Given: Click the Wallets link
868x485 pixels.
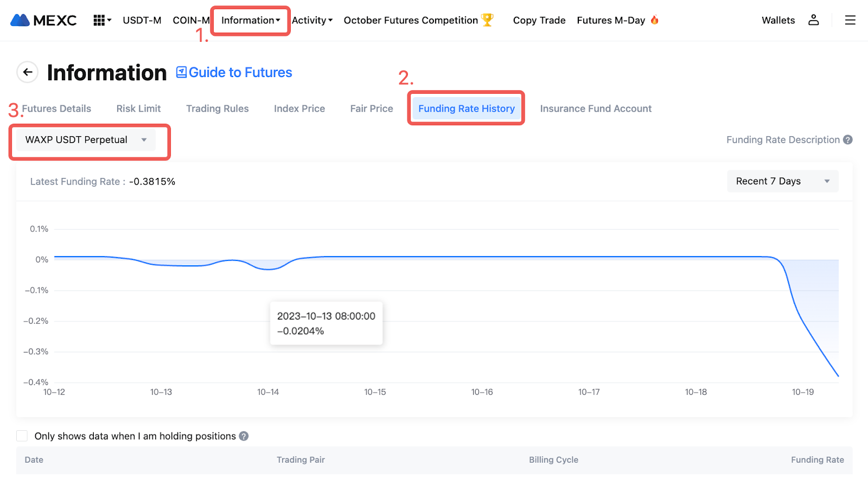Looking at the screenshot, I should click(x=778, y=21).
